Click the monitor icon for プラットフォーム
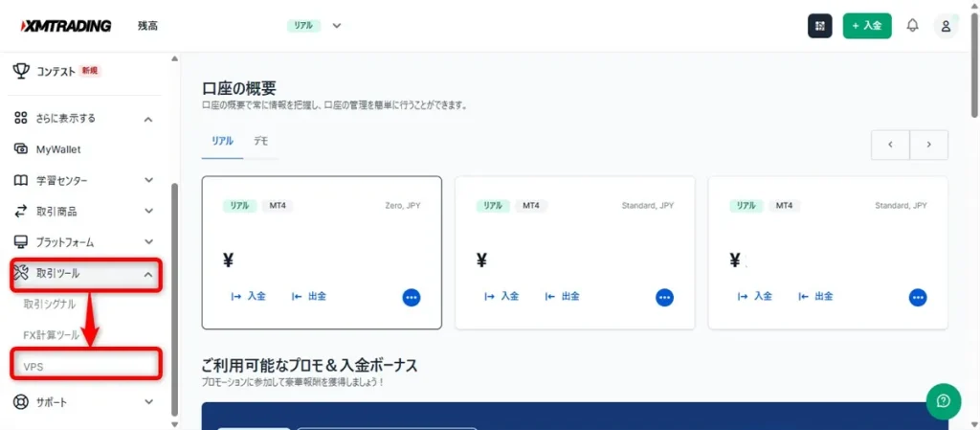 click(21, 242)
